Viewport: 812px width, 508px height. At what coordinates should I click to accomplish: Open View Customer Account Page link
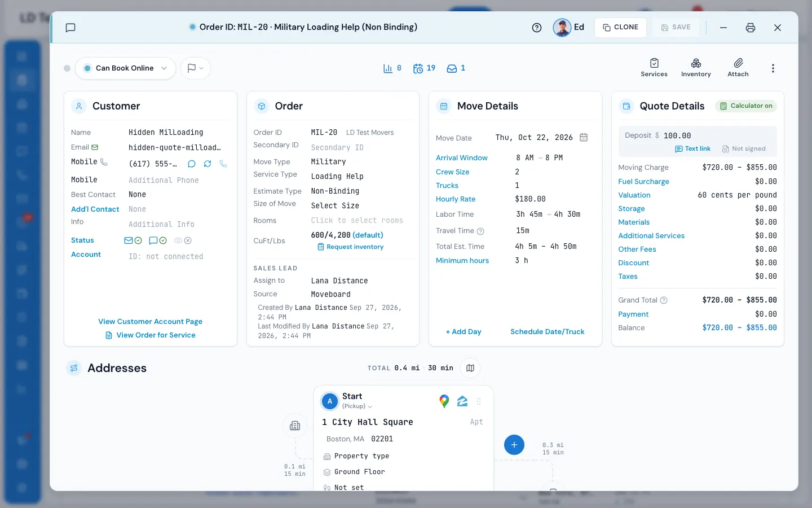[151, 322]
